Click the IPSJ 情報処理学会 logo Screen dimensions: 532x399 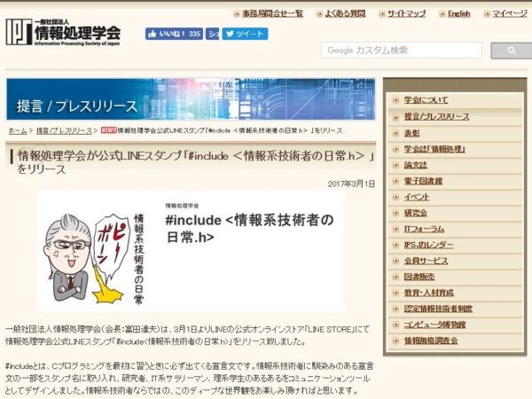pos(63,32)
